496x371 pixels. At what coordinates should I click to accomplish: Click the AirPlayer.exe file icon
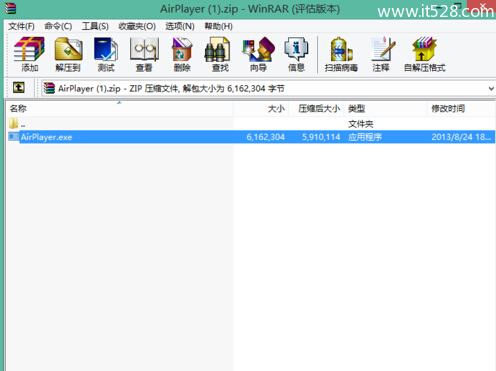tap(13, 137)
